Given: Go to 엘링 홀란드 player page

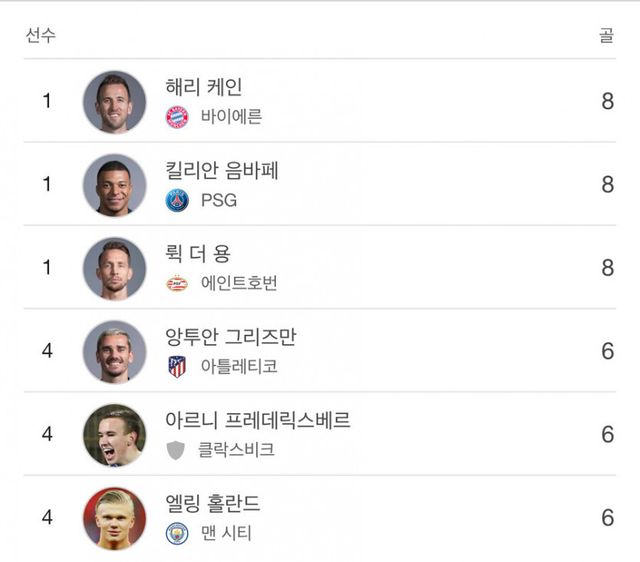Looking at the screenshot, I should (x=213, y=504).
